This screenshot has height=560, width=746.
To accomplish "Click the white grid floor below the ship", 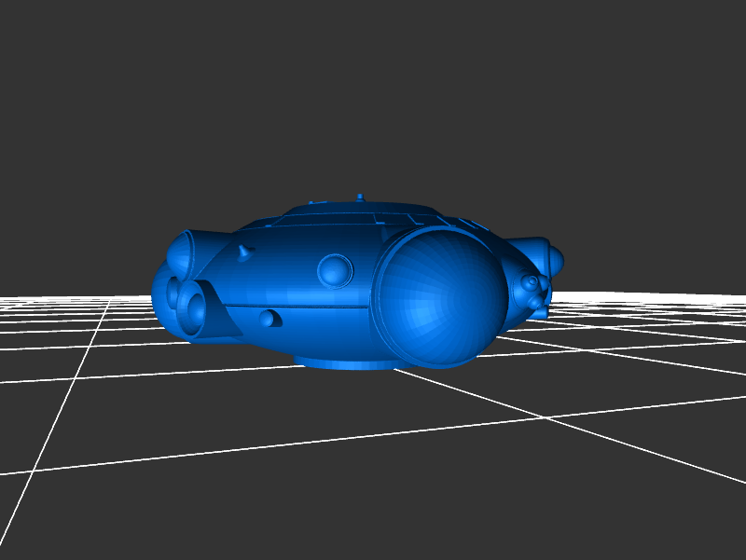I will [x=373, y=447].
